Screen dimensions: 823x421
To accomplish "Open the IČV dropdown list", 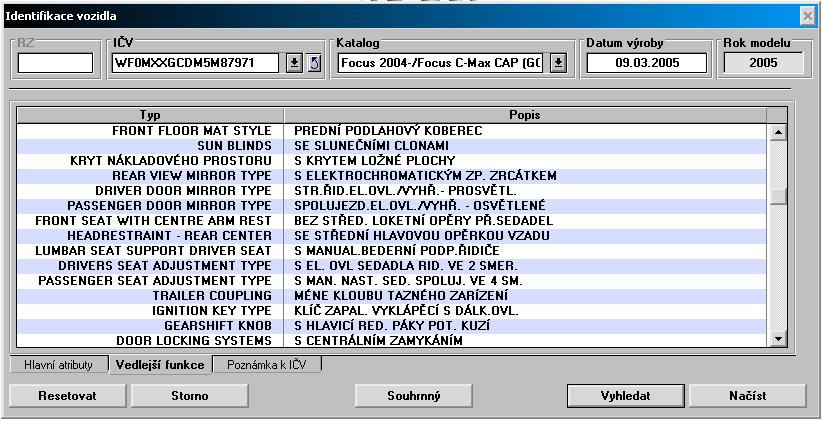I will [x=294, y=63].
